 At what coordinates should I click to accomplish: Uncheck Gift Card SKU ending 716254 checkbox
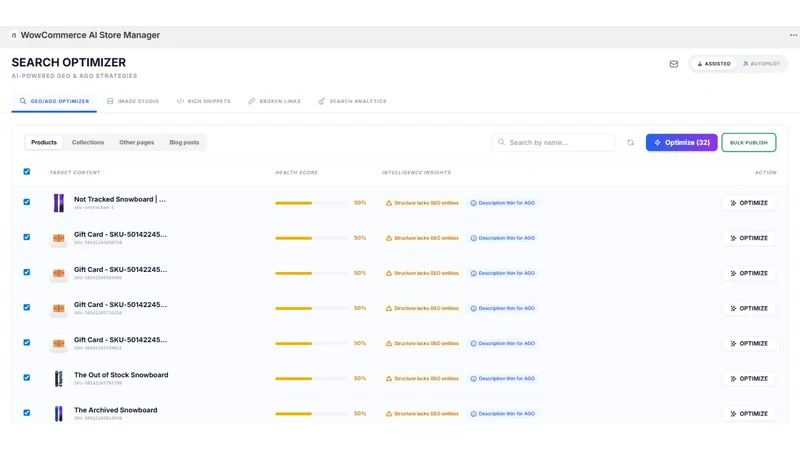tap(27, 308)
